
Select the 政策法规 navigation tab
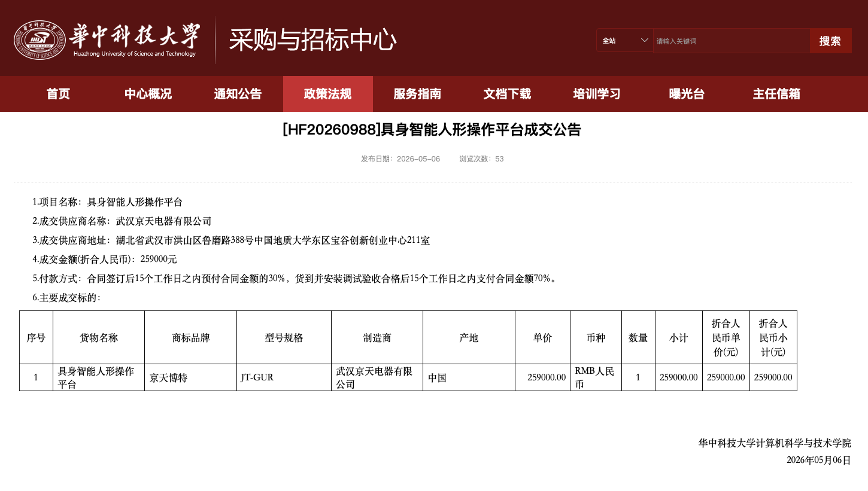pyautogui.click(x=328, y=94)
